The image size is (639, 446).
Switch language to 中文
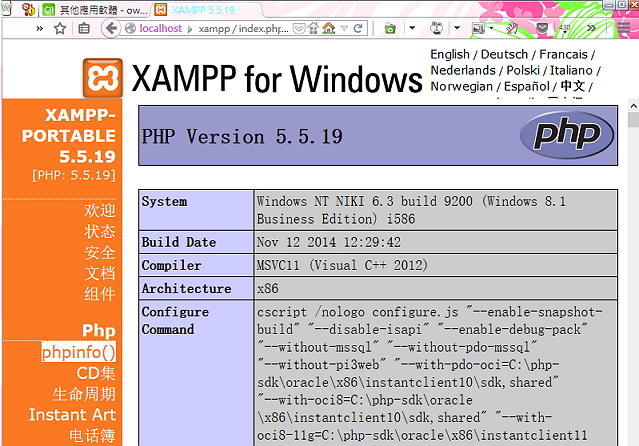click(573, 86)
